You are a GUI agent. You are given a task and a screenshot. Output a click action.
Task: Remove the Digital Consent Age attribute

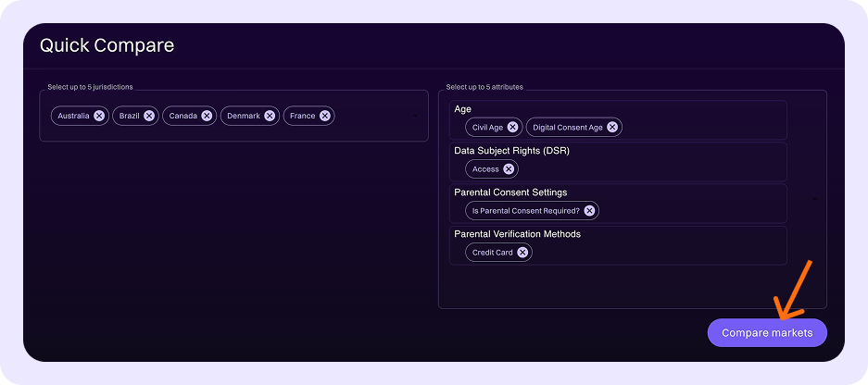pyautogui.click(x=612, y=127)
